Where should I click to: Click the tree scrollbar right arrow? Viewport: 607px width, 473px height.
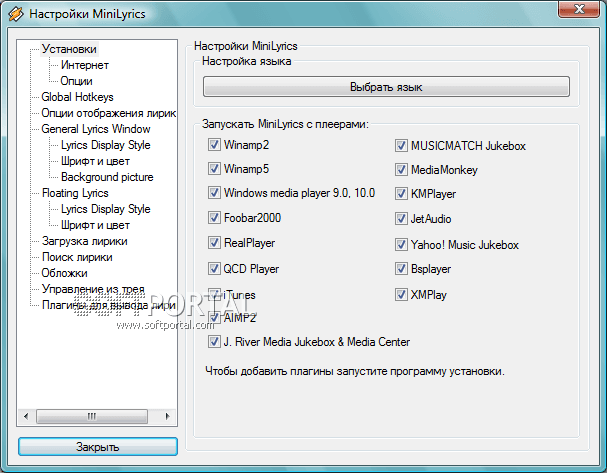pos(167,416)
